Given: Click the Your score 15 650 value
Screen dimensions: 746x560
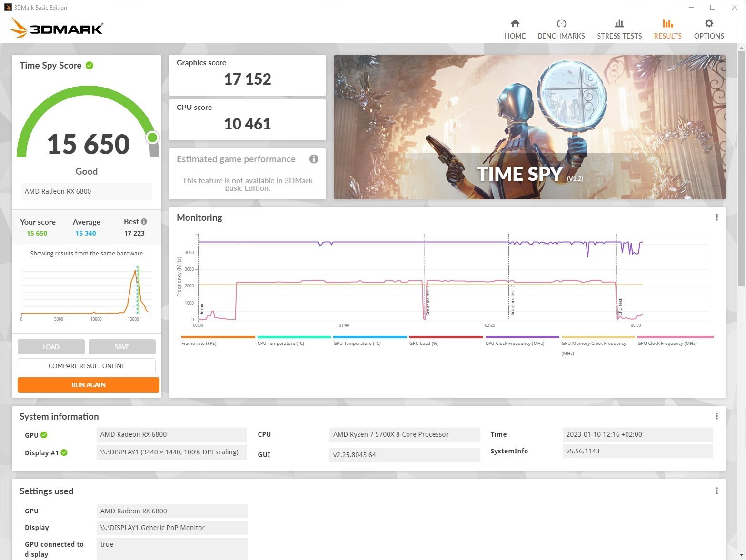Looking at the screenshot, I should coord(37,233).
